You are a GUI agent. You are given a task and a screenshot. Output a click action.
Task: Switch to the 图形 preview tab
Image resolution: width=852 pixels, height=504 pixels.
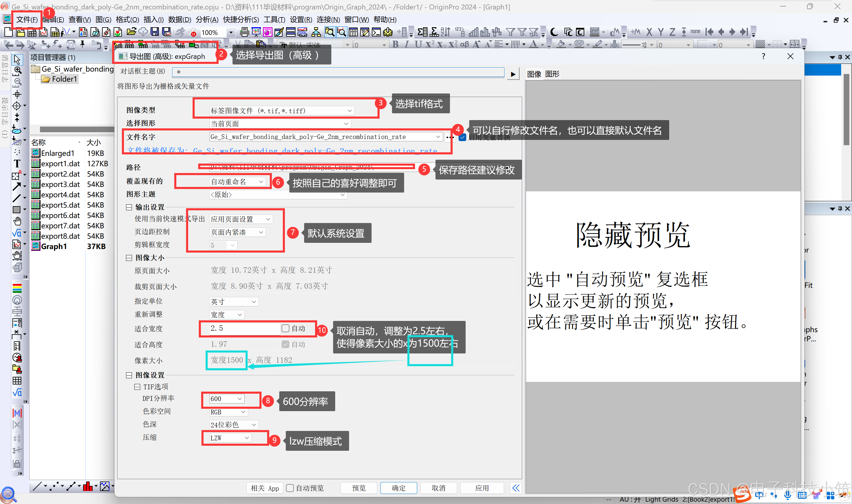(x=552, y=74)
